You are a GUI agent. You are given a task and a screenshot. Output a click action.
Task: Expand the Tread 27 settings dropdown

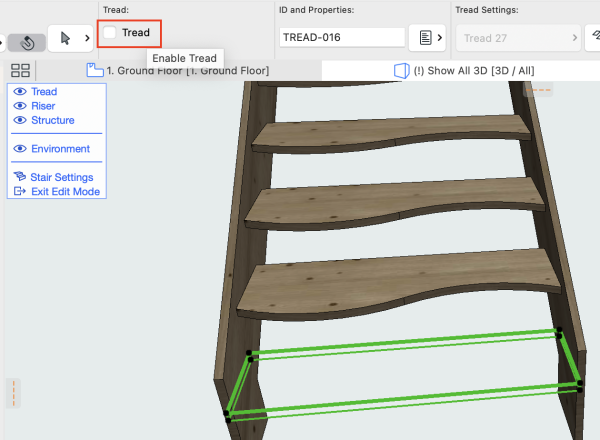(517, 38)
